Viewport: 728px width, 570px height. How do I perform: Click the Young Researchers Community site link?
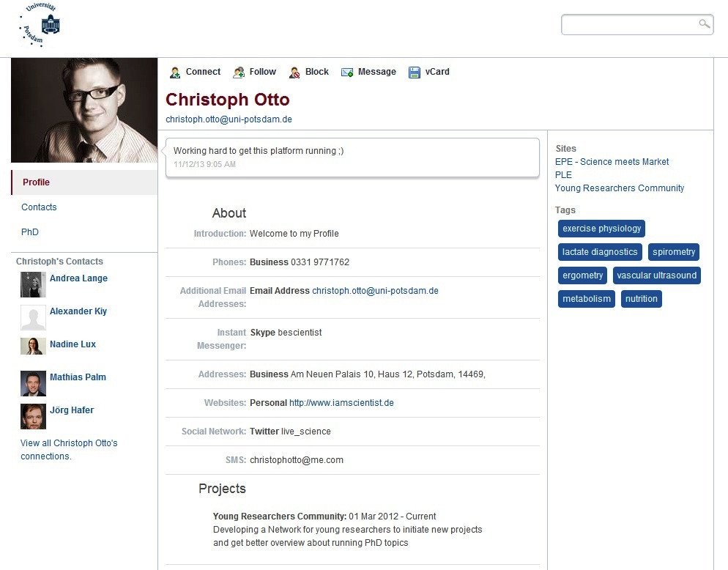(x=620, y=188)
